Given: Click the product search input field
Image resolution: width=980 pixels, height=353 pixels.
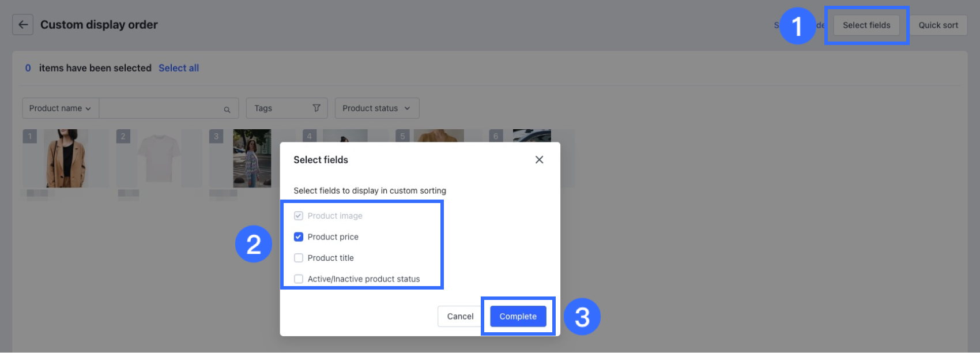Looking at the screenshot, I should 161,108.
